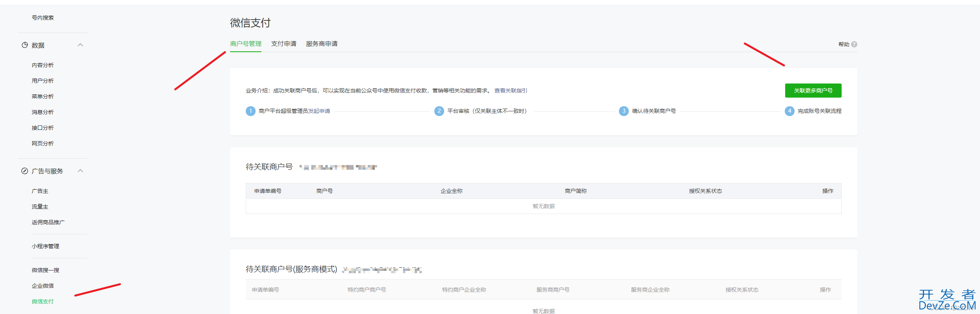Click 暂无数据 in the 待关联商户号 table
The height and width of the screenshot is (314, 980).
click(544, 206)
